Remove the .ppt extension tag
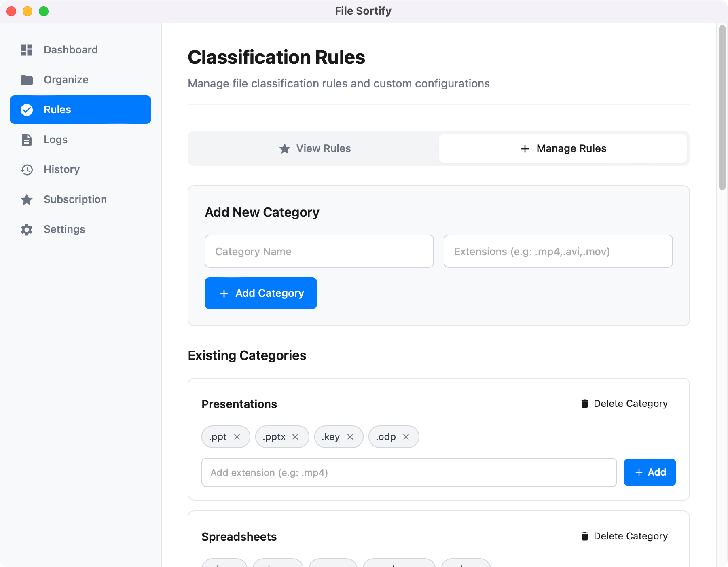Viewport: 728px width, 567px height. click(x=237, y=437)
